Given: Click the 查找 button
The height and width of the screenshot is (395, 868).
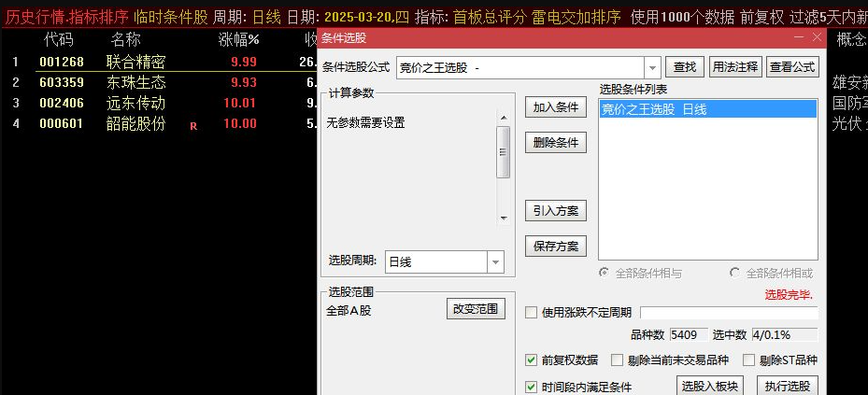Looking at the screenshot, I should click(x=684, y=67).
